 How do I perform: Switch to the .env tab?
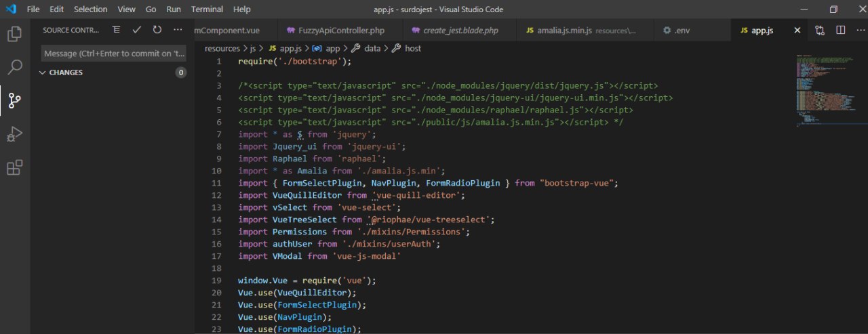pyautogui.click(x=692, y=30)
